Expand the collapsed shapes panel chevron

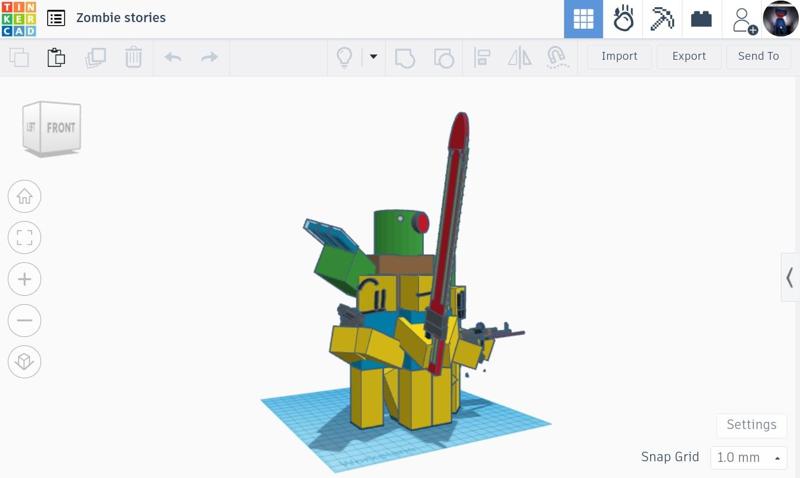coord(790,278)
